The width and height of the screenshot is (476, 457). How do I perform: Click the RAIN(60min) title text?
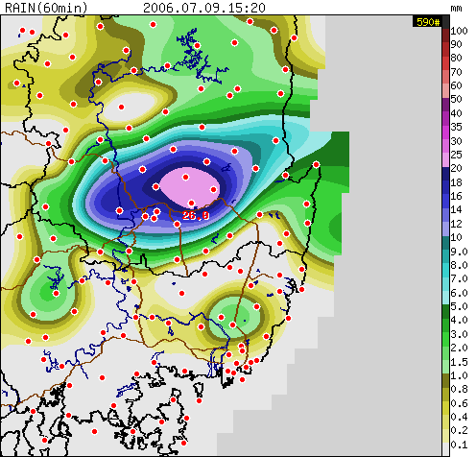coord(46,8)
